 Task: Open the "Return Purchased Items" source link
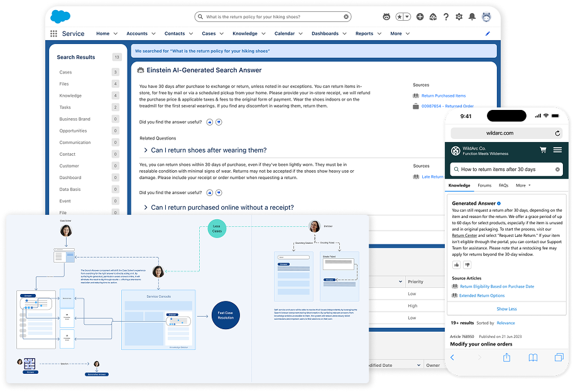tap(443, 95)
